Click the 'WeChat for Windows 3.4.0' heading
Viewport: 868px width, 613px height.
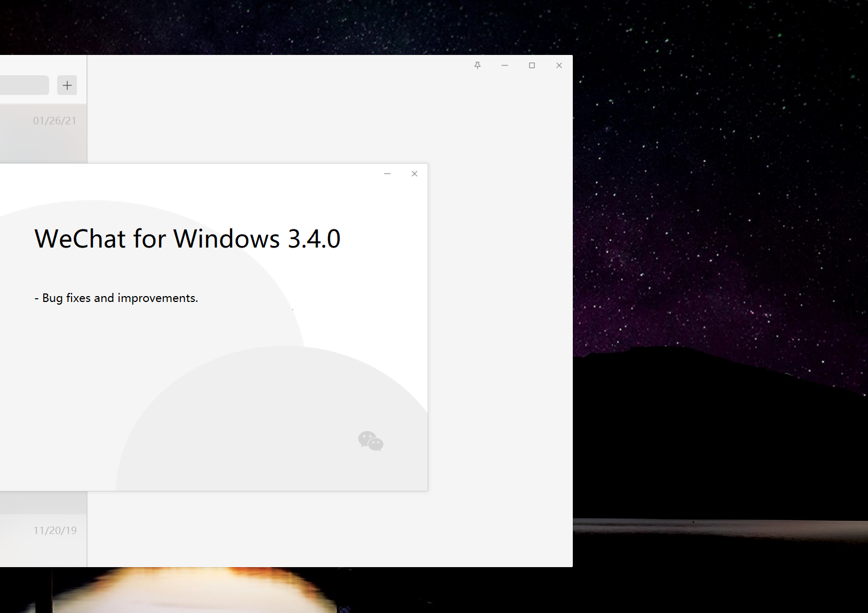click(187, 238)
